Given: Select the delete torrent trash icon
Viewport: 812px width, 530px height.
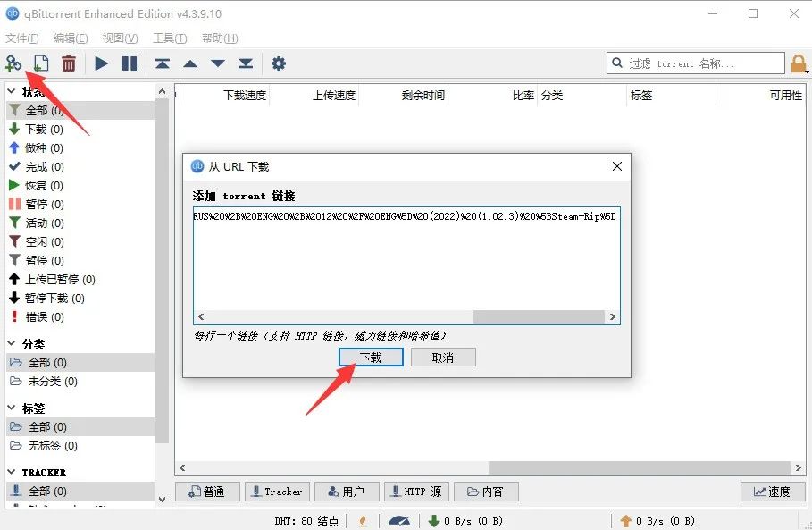Looking at the screenshot, I should pos(68,63).
